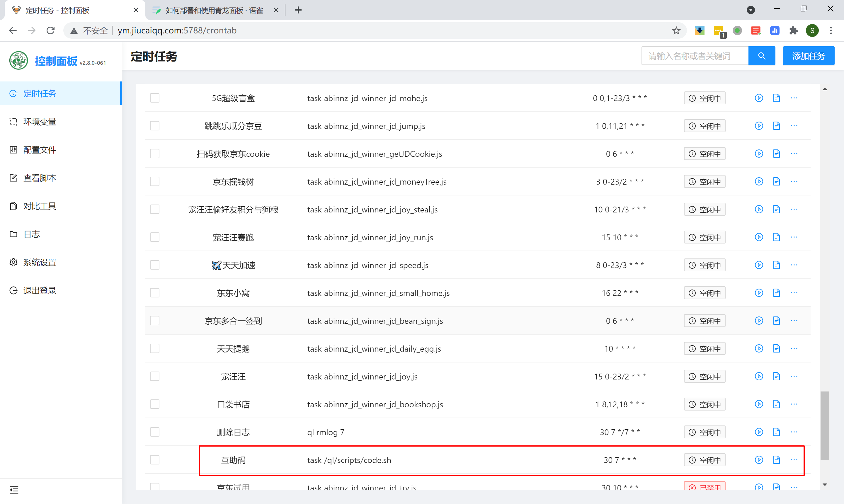The width and height of the screenshot is (844, 504).
Task: Open ellipsis menu for 东东小窝 task
Action: pyautogui.click(x=794, y=293)
